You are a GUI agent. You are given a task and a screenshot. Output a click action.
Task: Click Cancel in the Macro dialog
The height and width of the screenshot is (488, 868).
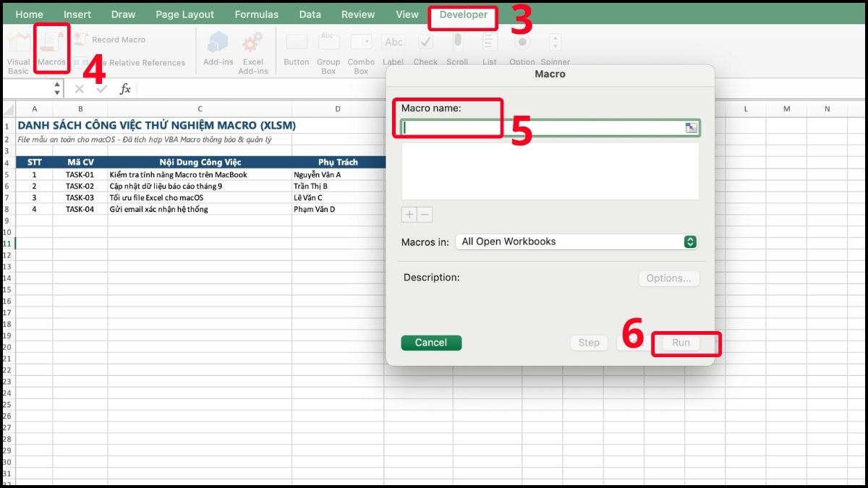(x=431, y=343)
